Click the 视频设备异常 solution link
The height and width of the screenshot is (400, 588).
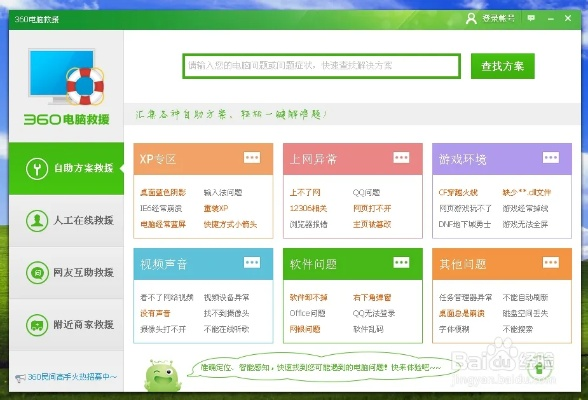click(x=226, y=298)
